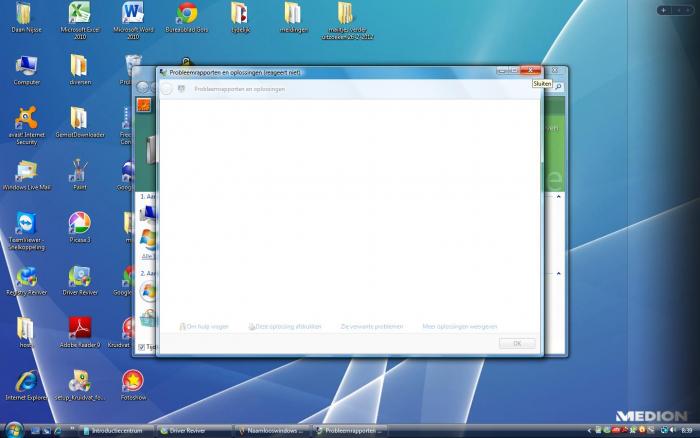Click the orange avast tray icon
The height and width of the screenshot is (438, 700).
[642, 430]
